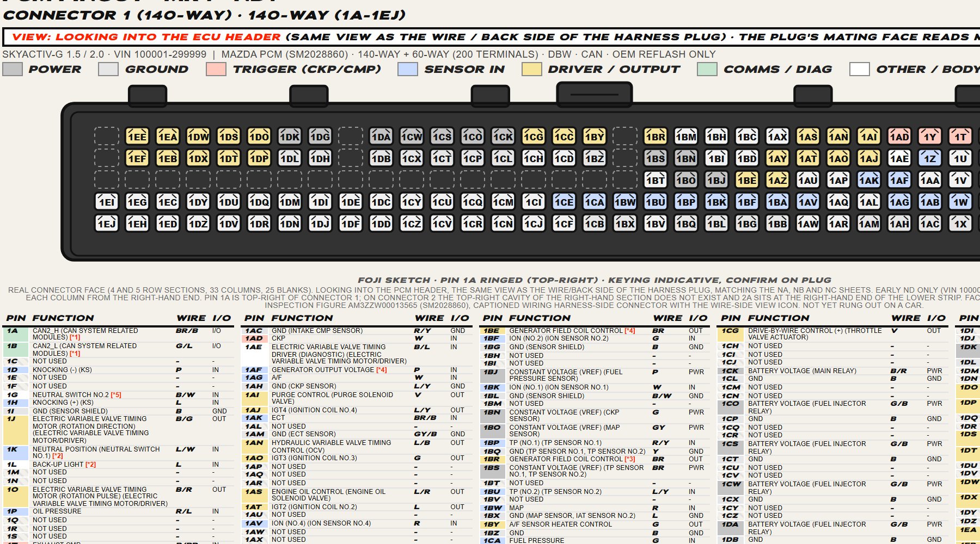Select pin 1BS on the connector face
980x544 pixels.
pyautogui.click(x=656, y=158)
